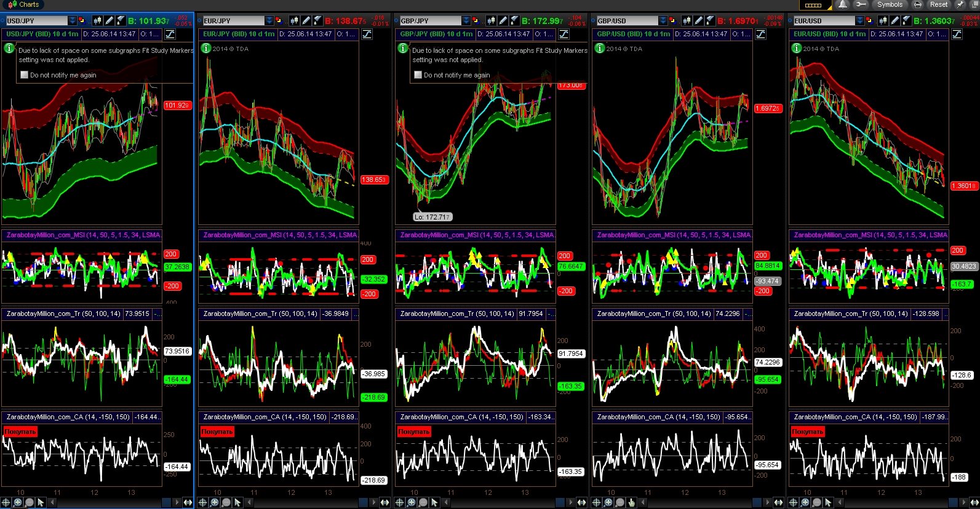Toggle GBP/JPY price axis scale curve button

564,34
